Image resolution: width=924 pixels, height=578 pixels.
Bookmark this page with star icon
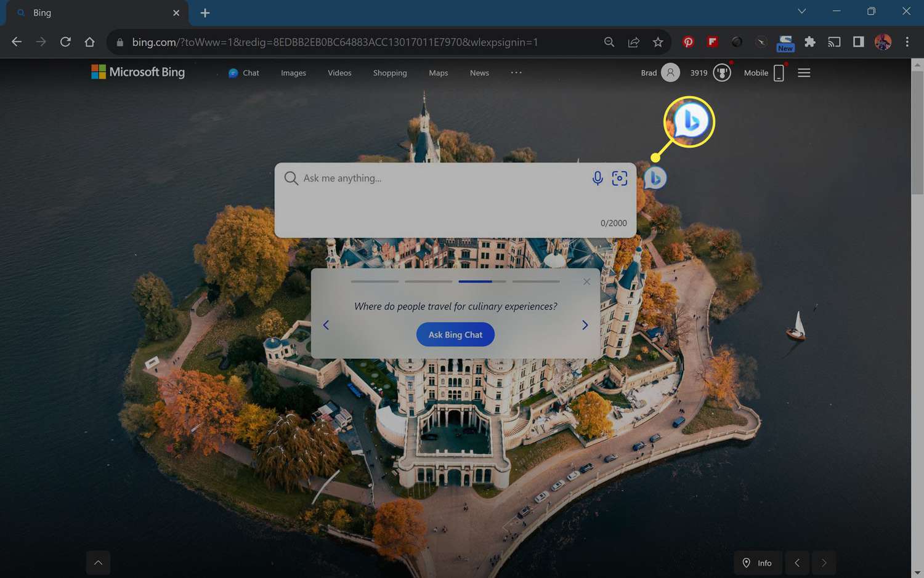coord(658,42)
